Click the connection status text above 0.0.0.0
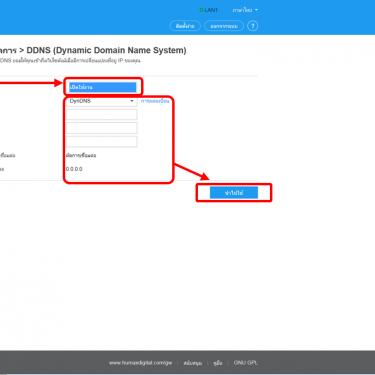 81,155
